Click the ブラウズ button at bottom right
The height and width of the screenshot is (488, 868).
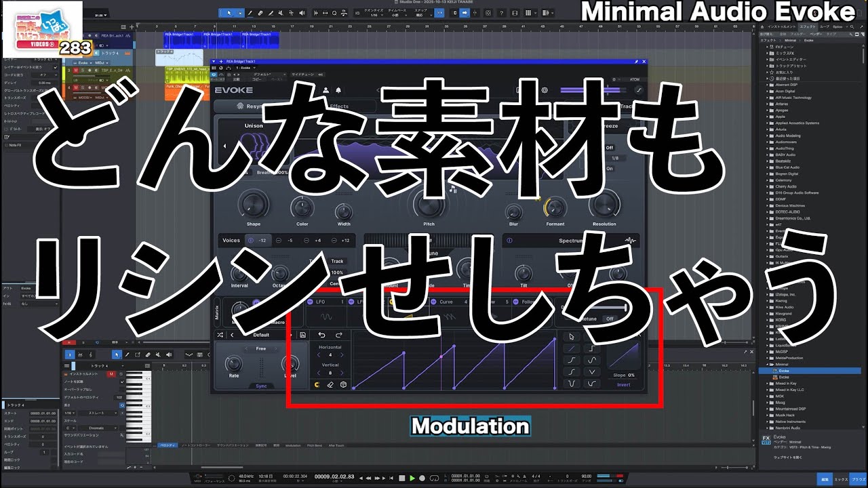(856, 479)
